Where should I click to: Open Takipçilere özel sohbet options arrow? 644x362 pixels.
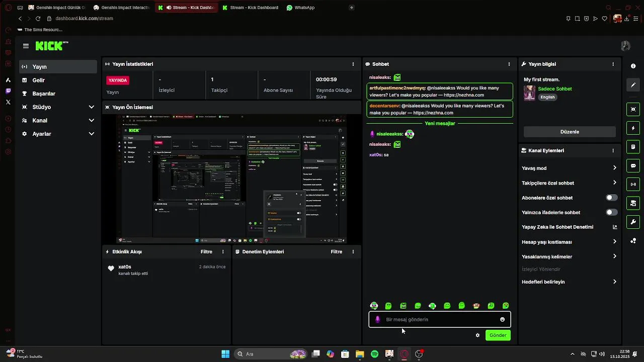[614, 183]
